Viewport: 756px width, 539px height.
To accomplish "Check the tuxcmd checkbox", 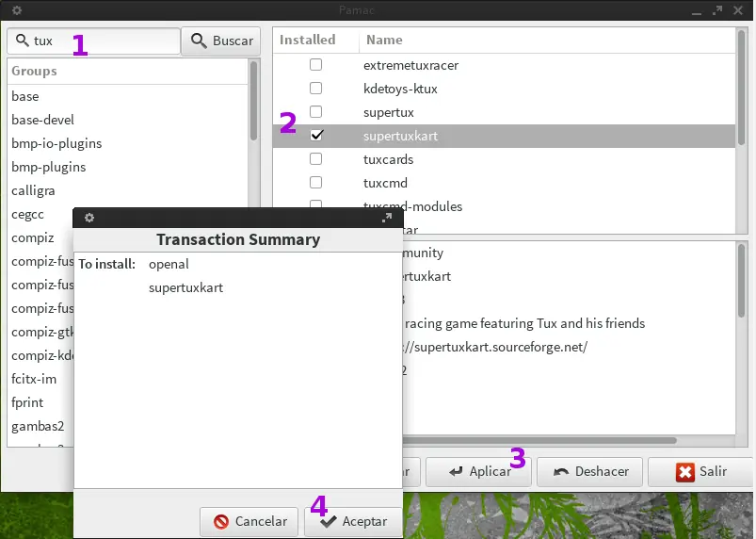I will click(315, 183).
